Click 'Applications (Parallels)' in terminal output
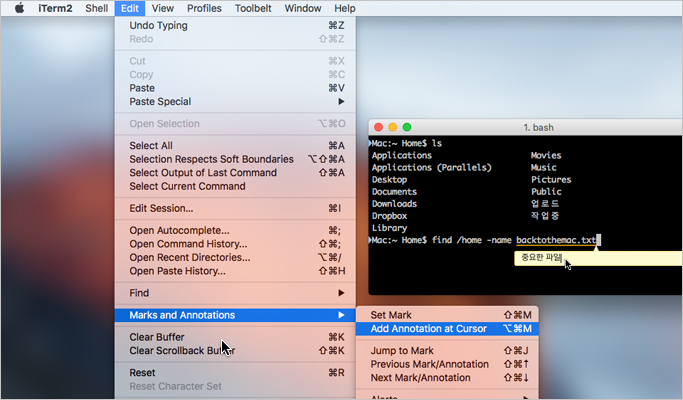This screenshot has width=683, height=400. pyautogui.click(x=431, y=168)
